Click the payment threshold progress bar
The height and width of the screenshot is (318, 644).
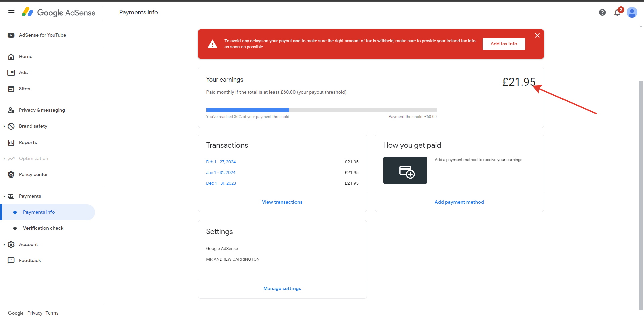point(321,110)
